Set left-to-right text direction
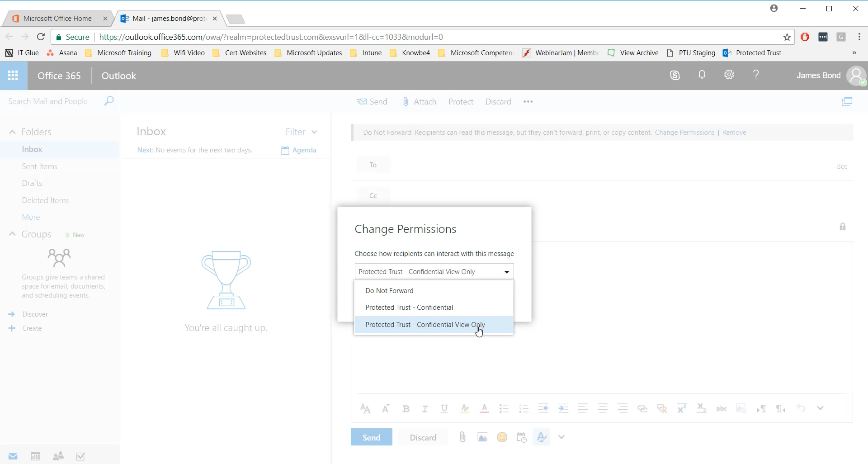Viewport: 868px width, 464px height. (761, 409)
